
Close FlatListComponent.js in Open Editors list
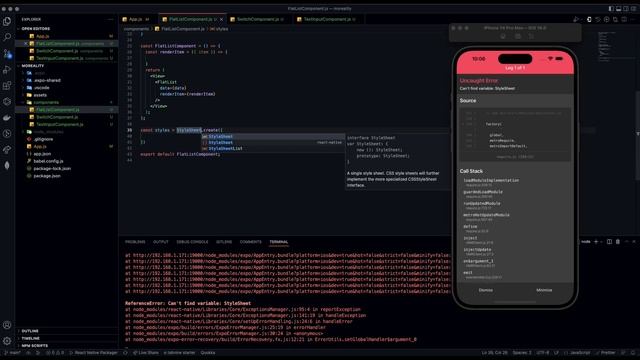[x=25, y=43]
